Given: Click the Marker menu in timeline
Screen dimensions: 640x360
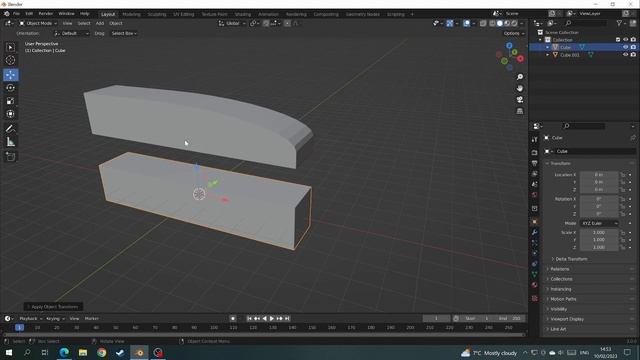Looking at the screenshot, I should 91,319.
